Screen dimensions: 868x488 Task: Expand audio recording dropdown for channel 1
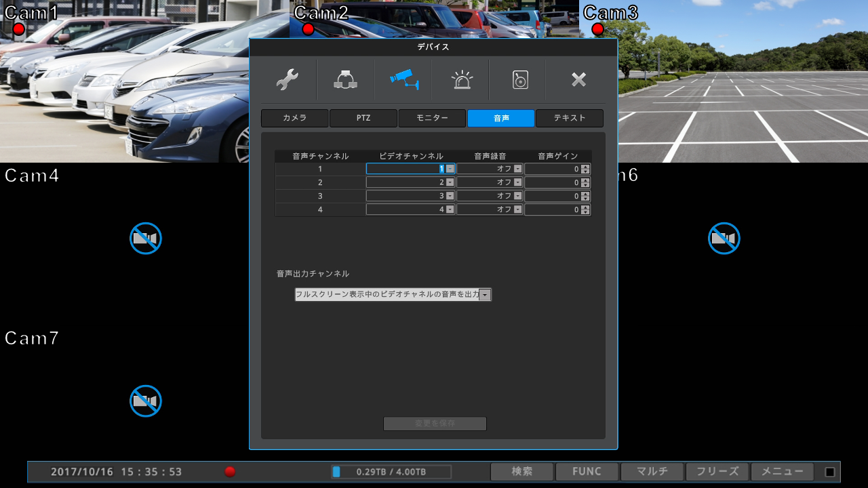pyautogui.click(x=517, y=169)
